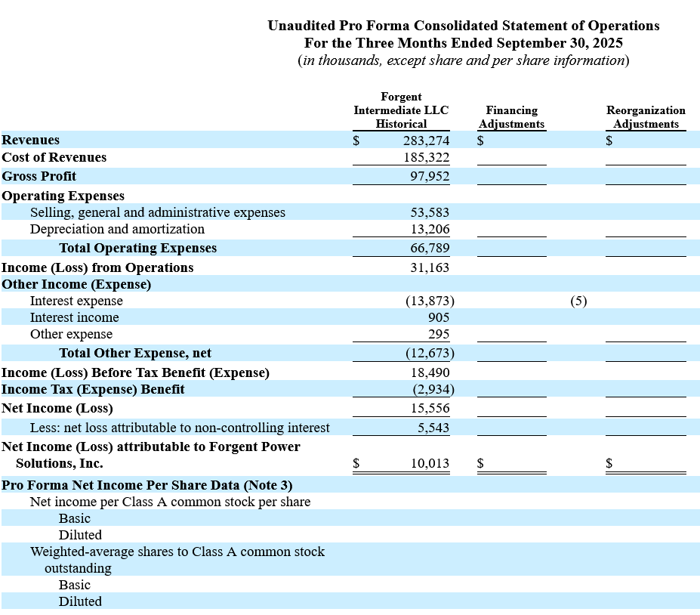Select Interest income value 905
The width and height of the screenshot is (700, 615).
(439, 317)
